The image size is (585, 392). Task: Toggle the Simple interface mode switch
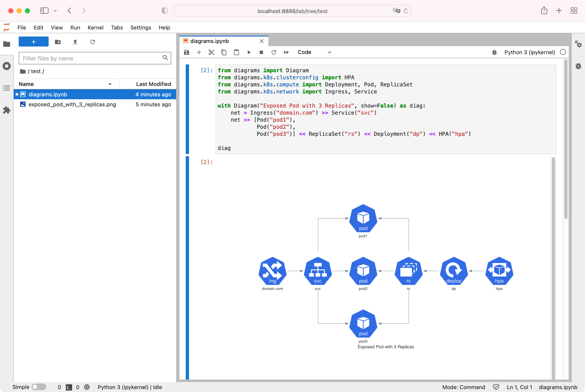click(x=39, y=387)
